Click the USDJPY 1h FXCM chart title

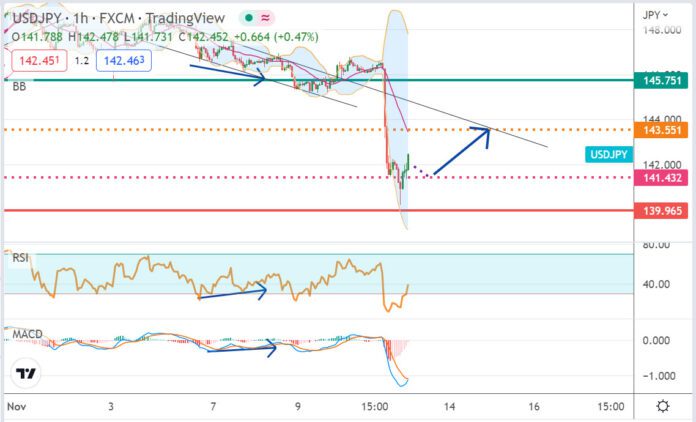(x=119, y=18)
